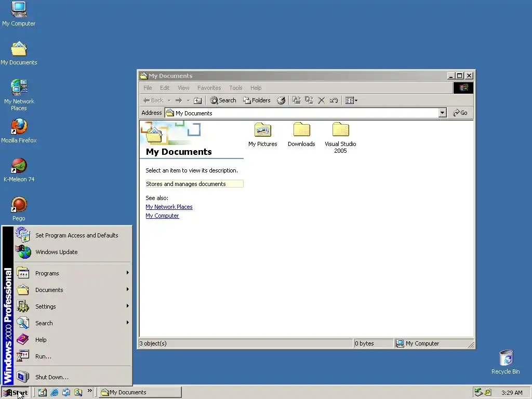Screen dimensions: 532x399
Task: Expand Programs submenu in Start menu
Action: pyautogui.click(x=73, y=273)
